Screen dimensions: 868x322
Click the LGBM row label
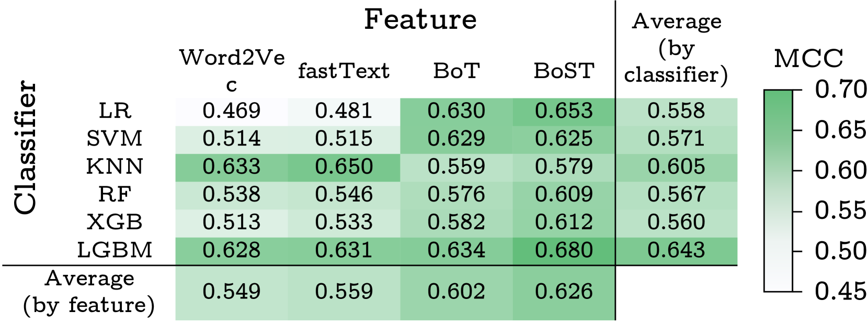pyautogui.click(x=115, y=250)
